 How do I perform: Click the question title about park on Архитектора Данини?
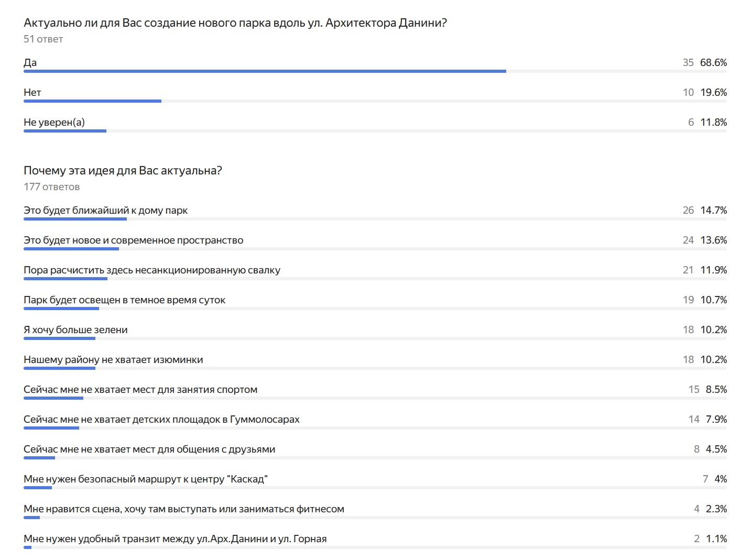[x=235, y=23]
